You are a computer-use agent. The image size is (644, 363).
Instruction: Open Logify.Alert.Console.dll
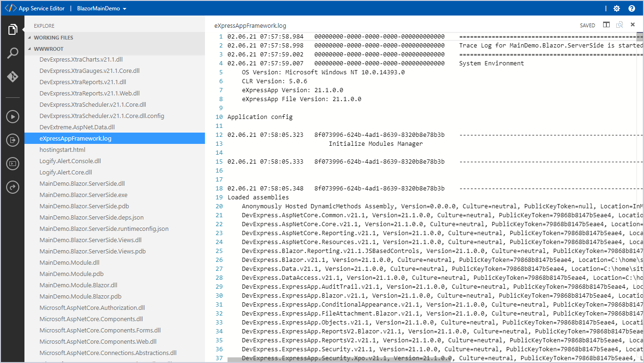click(70, 161)
